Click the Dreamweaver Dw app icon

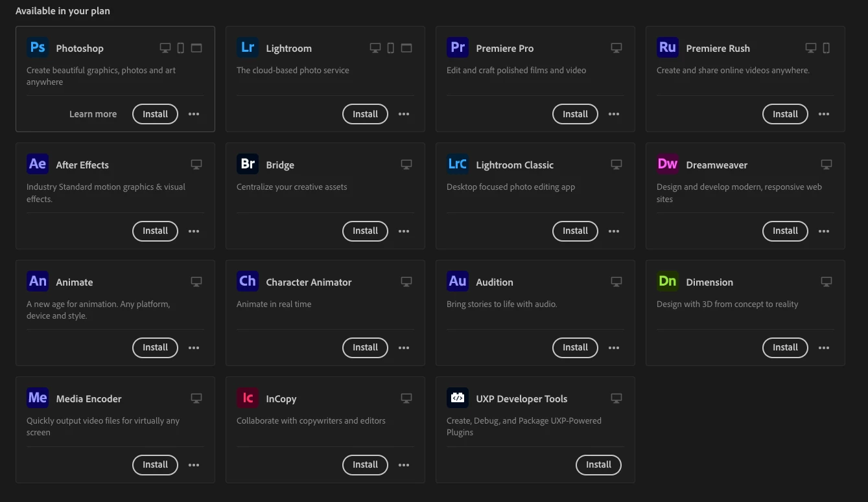point(668,164)
